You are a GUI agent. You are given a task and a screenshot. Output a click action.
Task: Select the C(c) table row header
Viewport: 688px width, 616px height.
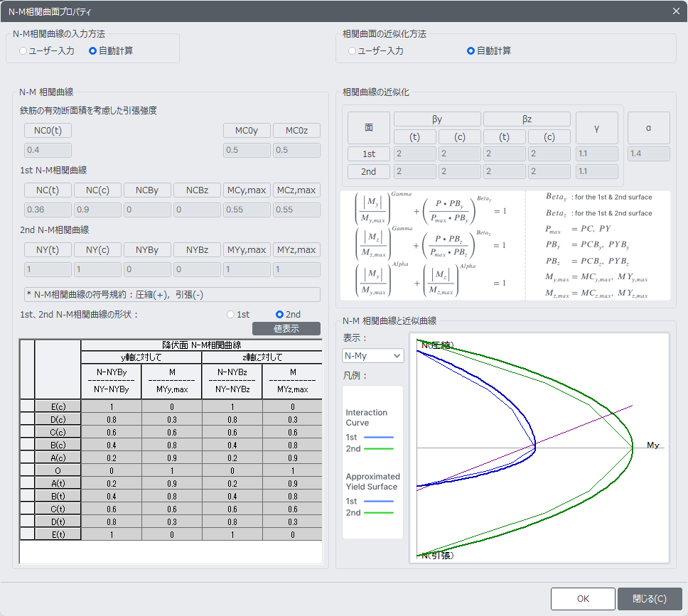click(x=58, y=432)
